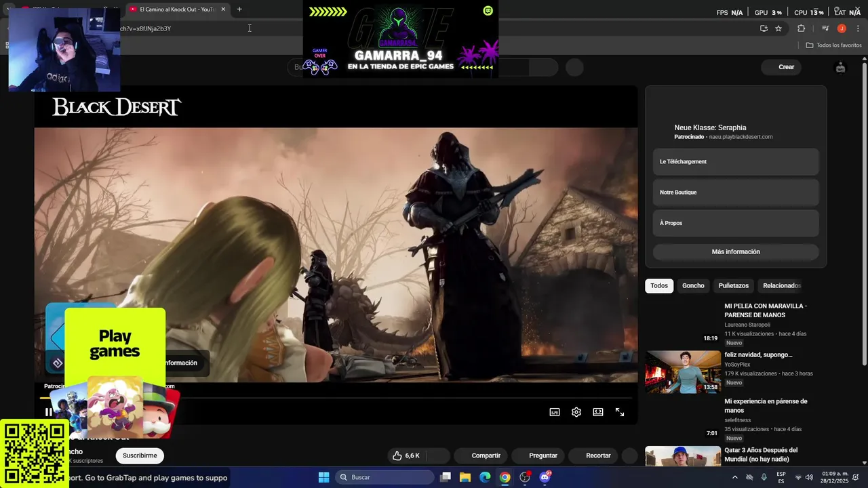The height and width of the screenshot is (488, 868).
Task: Open feliz navidad, supongo thumbnail
Action: coord(683,371)
